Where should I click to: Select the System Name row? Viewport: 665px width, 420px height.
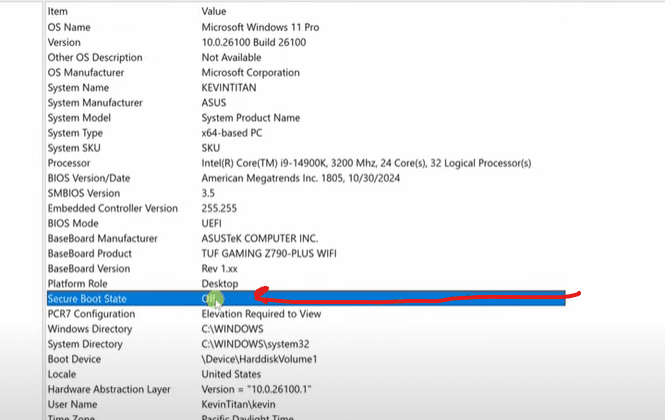pos(79,87)
